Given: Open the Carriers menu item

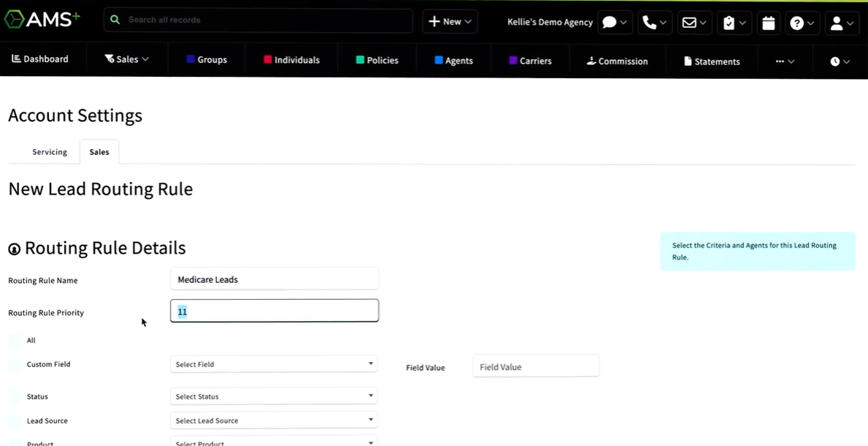Looking at the screenshot, I should 530,61.
